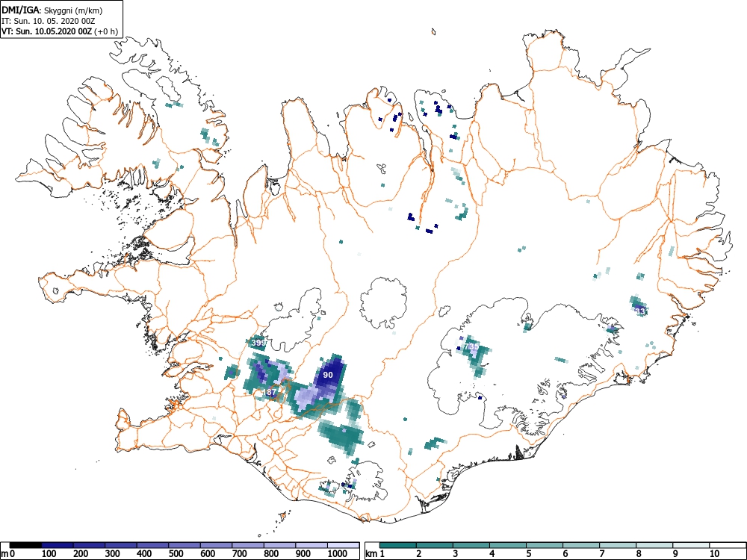Select the lightest 1000 m legend swatch
Image resolution: width=747 pixels, height=560 pixels.
[344, 545]
